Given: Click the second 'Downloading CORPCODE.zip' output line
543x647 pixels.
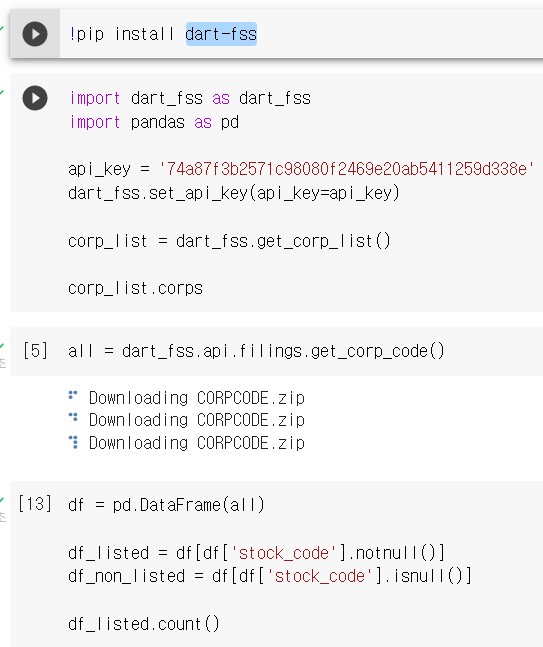Looking at the screenshot, I should click(x=197, y=420).
